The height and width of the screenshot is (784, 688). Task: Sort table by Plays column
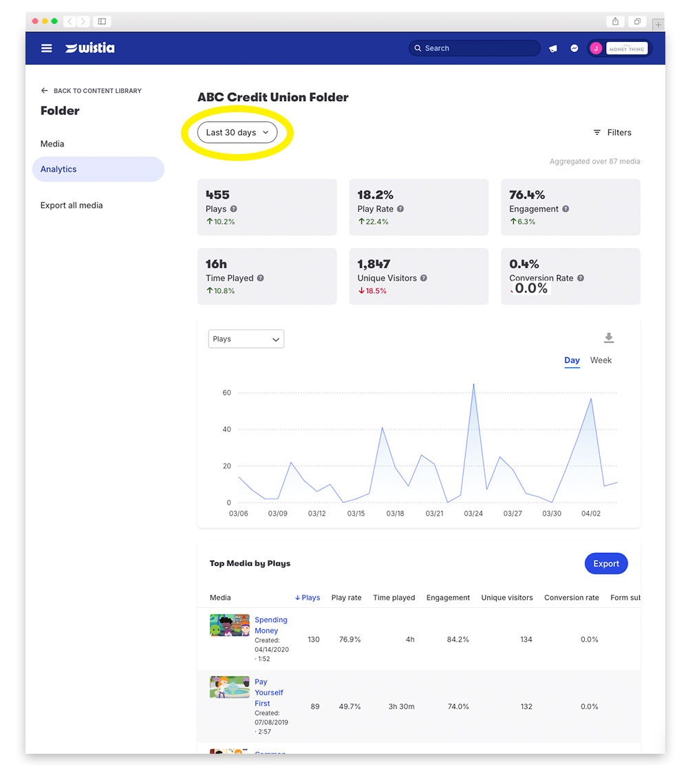pos(311,598)
